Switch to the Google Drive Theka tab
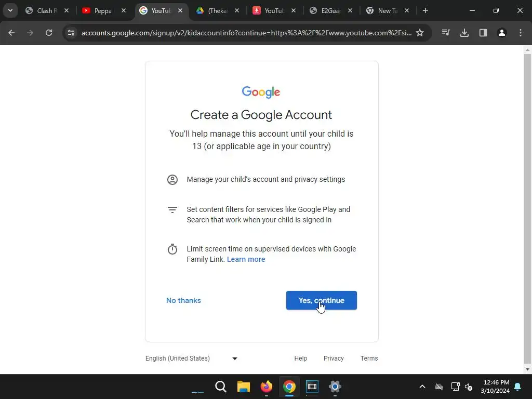The image size is (532, 399). tap(218, 11)
